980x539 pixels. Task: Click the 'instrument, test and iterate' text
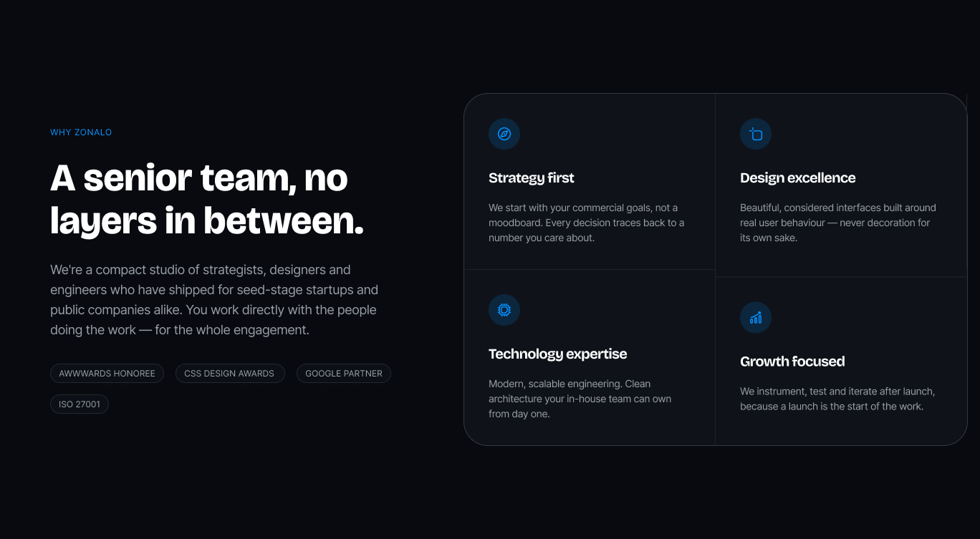[837, 399]
